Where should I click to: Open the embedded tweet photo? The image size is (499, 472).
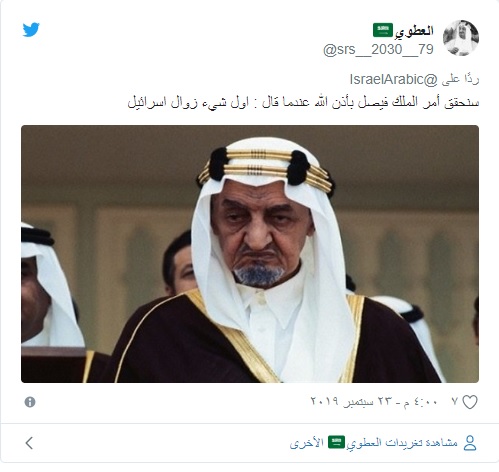coord(250,254)
